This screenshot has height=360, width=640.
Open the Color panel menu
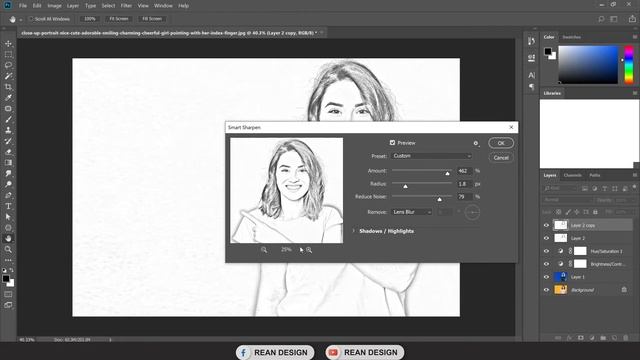pos(635,37)
